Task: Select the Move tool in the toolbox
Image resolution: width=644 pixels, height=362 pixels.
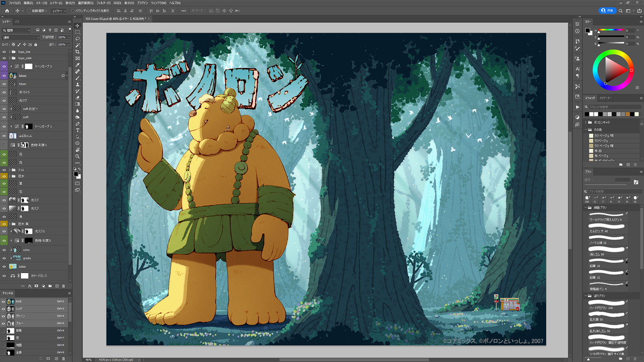Action: click(x=77, y=26)
